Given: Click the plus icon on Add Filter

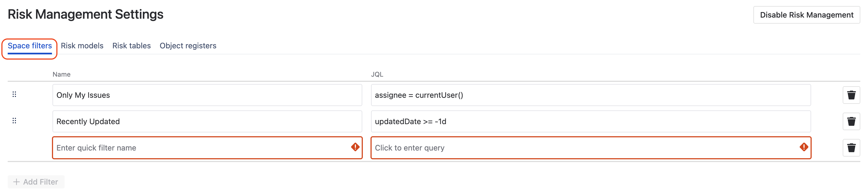Looking at the screenshot, I should click(16, 182).
